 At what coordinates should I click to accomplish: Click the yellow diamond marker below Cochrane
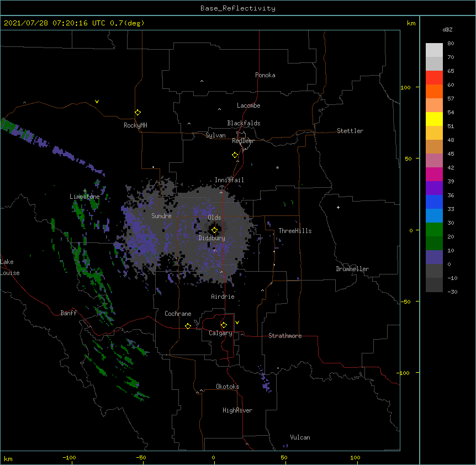pyautogui.click(x=188, y=326)
